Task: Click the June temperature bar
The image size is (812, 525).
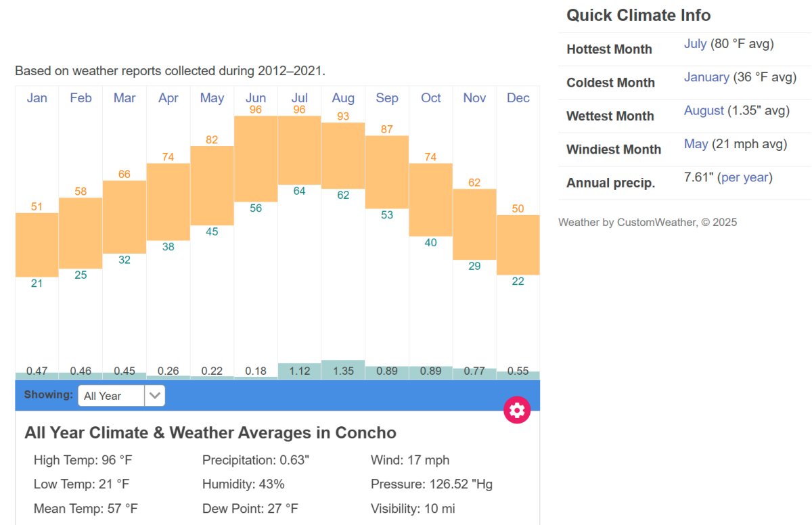Action: point(256,159)
